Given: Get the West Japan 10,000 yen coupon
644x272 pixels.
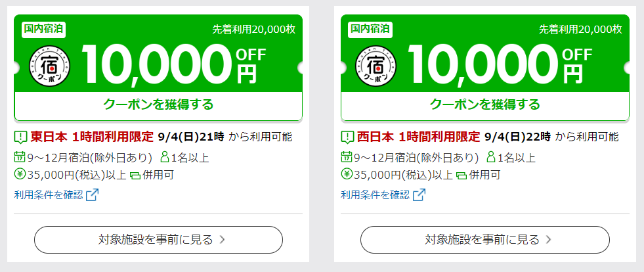Looking at the screenshot, I should click(485, 104).
